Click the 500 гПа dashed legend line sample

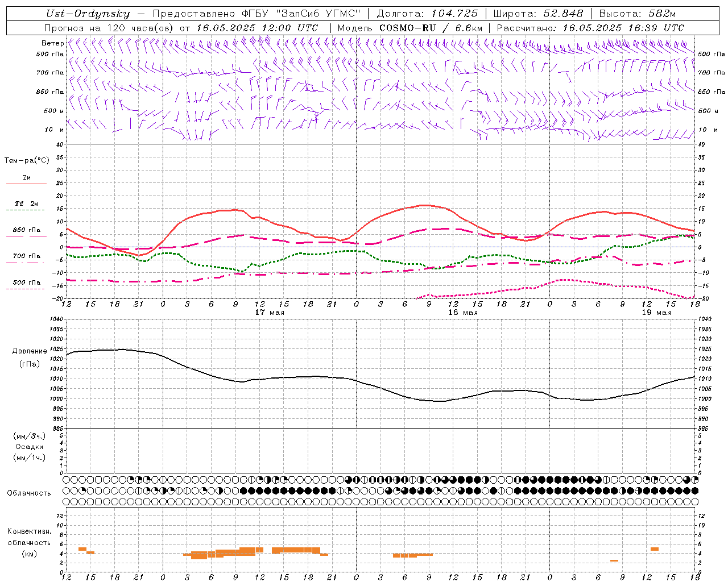[x=26, y=289]
